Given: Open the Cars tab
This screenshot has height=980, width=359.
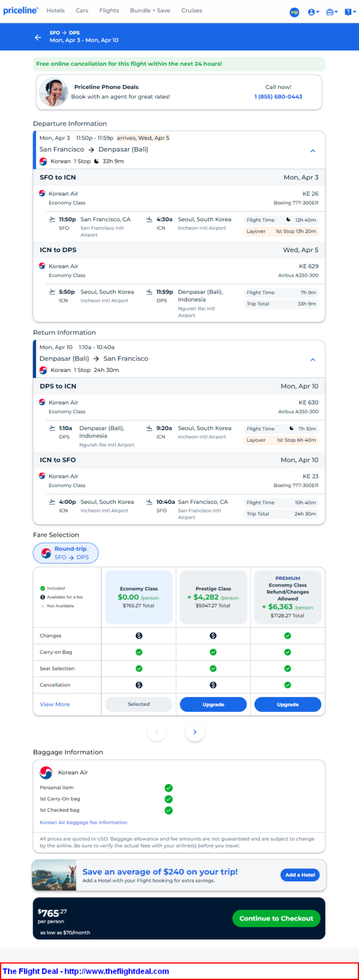Looking at the screenshot, I should coord(82,11).
